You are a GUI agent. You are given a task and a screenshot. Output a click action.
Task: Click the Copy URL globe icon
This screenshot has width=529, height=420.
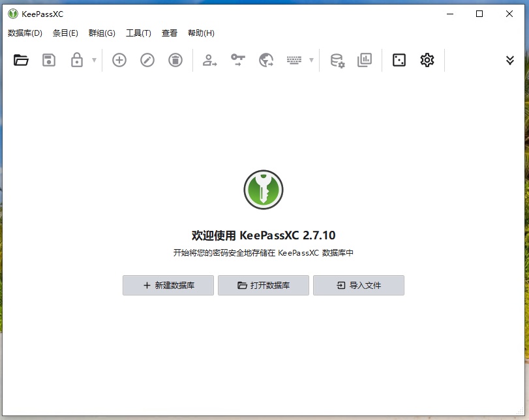pos(267,59)
